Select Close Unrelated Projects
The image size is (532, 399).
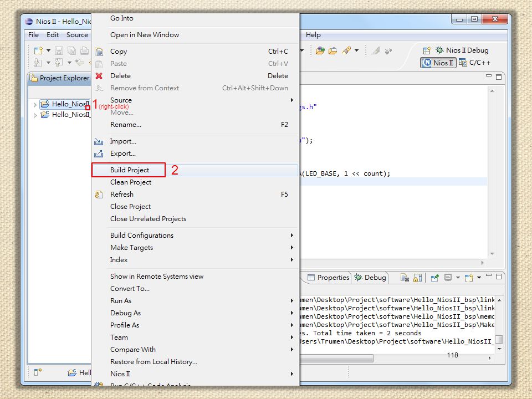pos(196,219)
